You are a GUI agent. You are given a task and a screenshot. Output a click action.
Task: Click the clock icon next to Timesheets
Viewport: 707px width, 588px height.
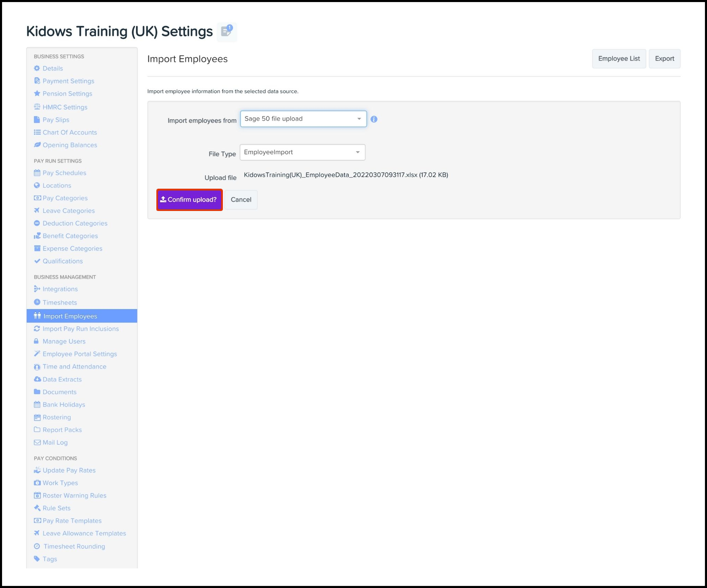(x=37, y=302)
